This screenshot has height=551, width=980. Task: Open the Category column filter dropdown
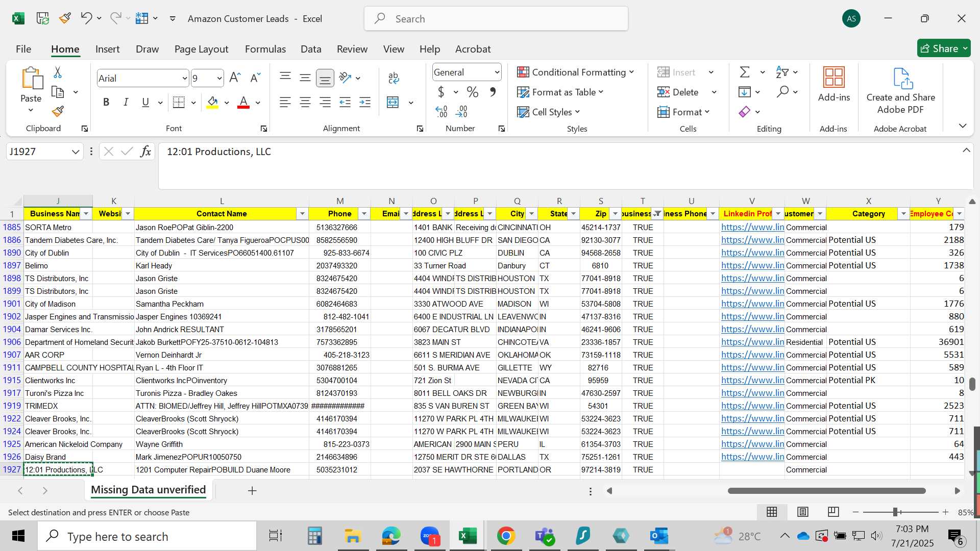(903, 214)
